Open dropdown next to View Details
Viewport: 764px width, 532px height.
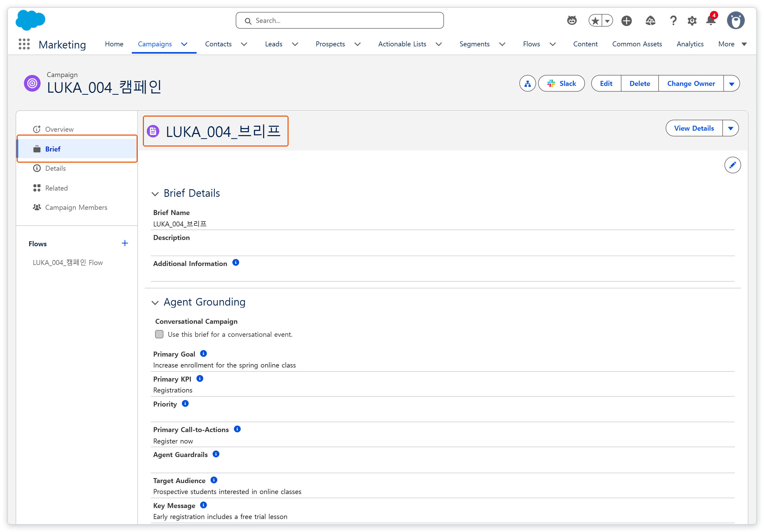tap(731, 128)
